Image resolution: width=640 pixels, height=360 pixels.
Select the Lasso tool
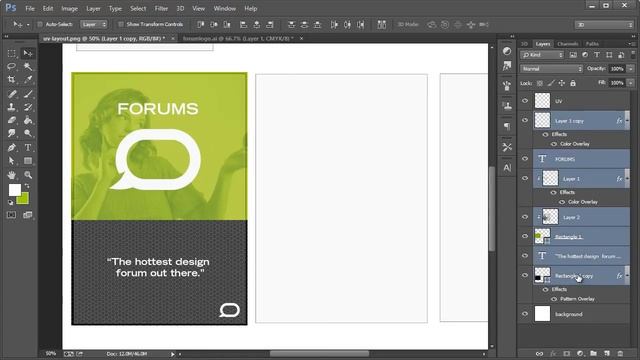[x=11, y=66]
